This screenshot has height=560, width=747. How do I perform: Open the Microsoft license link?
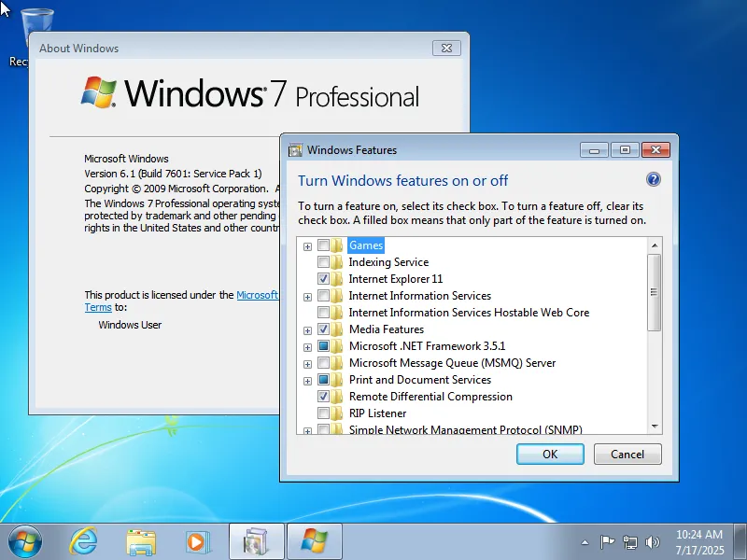(x=258, y=295)
